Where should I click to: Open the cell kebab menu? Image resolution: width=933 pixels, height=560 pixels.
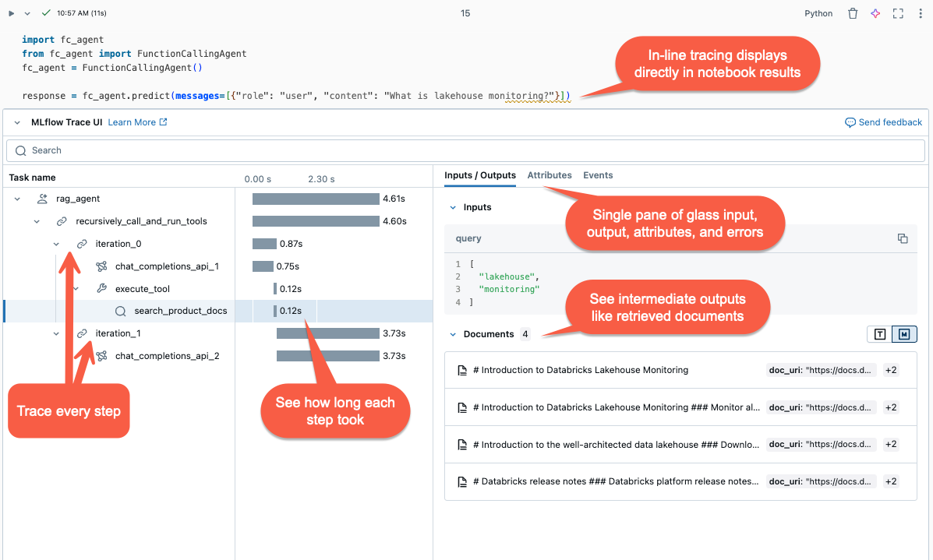[x=921, y=13]
